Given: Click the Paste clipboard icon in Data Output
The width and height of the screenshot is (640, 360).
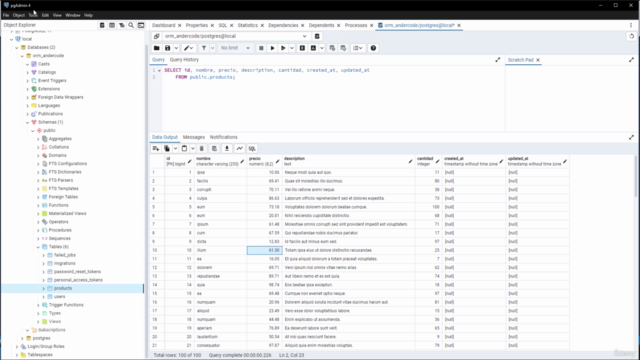Looking at the screenshot, I should click(184, 149).
